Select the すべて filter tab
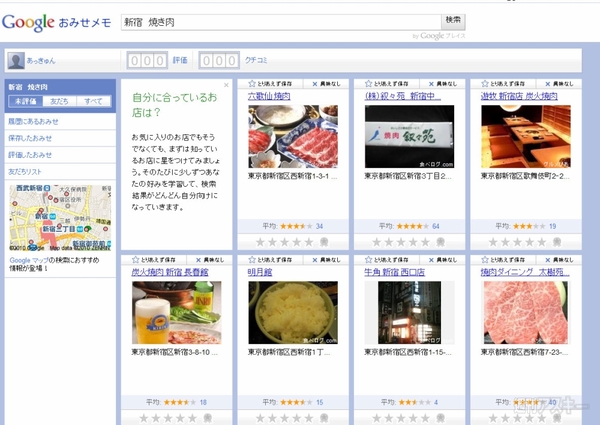The width and height of the screenshot is (600, 425). coord(93,101)
